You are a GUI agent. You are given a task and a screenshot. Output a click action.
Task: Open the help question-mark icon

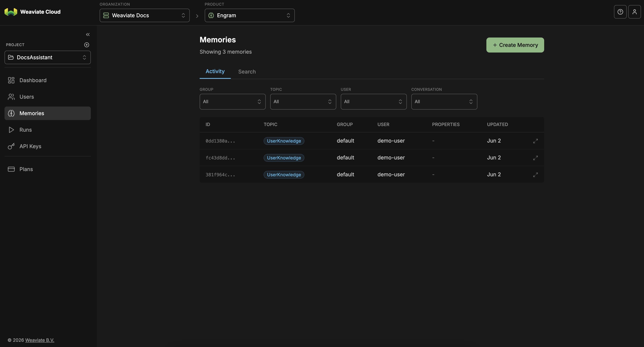tap(620, 12)
